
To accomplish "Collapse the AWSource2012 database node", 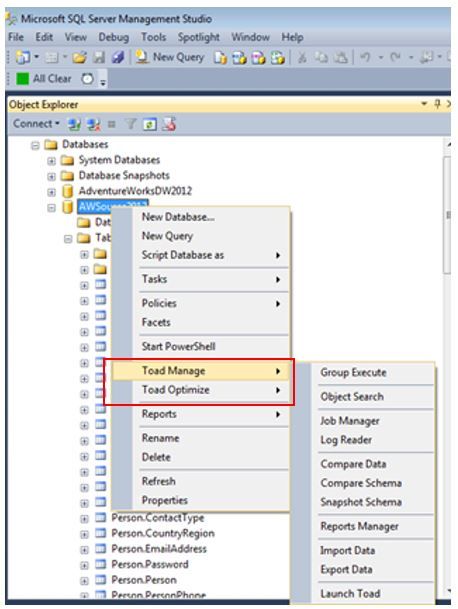I will (51, 208).
